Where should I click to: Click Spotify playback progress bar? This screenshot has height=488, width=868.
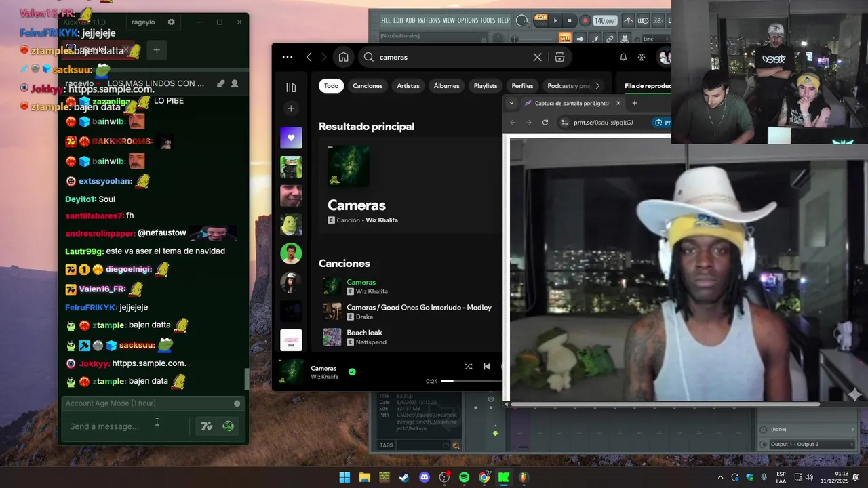click(471, 381)
